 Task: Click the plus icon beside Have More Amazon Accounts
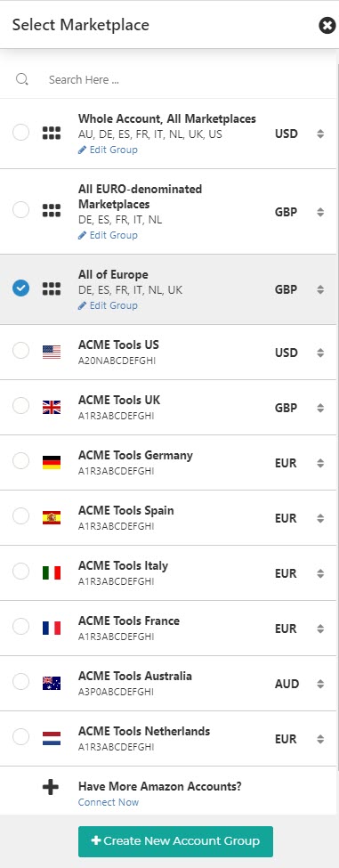point(51,787)
